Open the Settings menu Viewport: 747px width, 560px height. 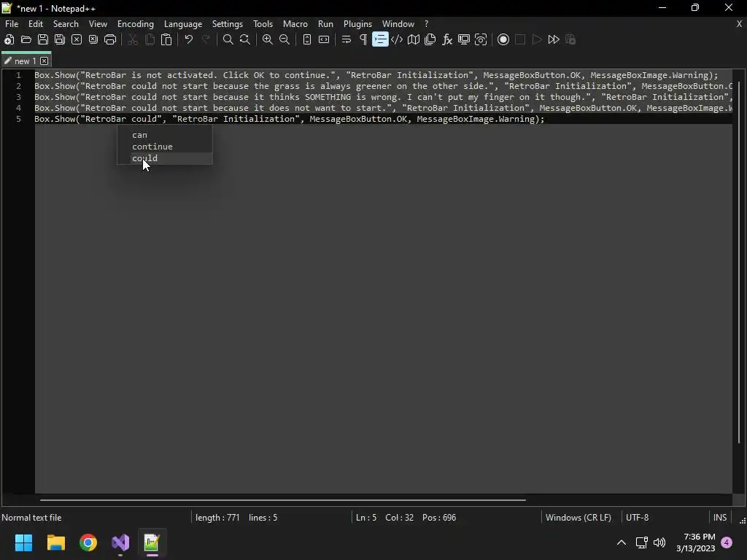pyautogui.click(x=228, y=24)
